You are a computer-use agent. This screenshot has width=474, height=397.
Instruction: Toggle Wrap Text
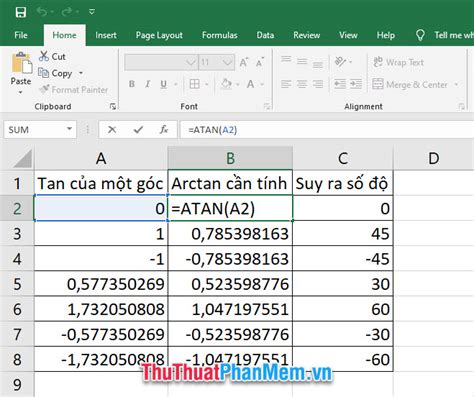click(x=398, y=62)
